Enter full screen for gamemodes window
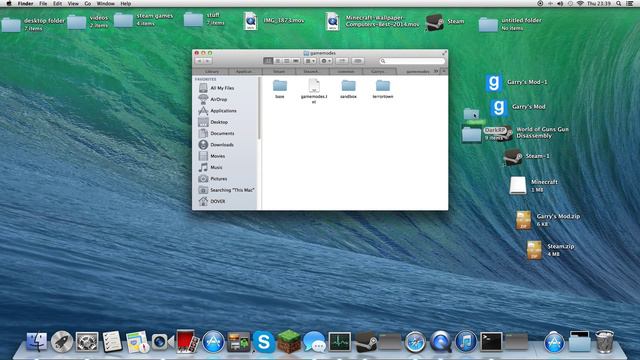This screenshot has width=640, height=360. [444, 53]
